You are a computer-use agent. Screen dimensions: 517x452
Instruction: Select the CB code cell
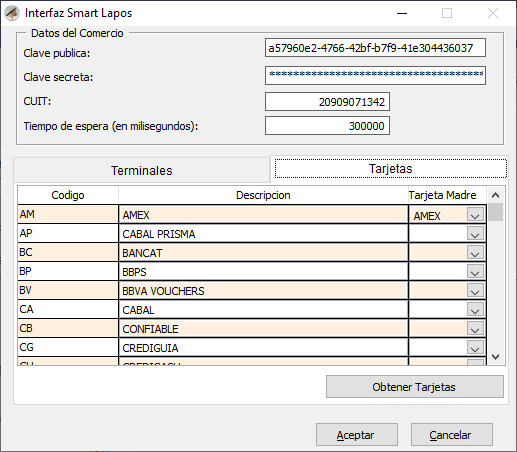click(x=68, y=328)
